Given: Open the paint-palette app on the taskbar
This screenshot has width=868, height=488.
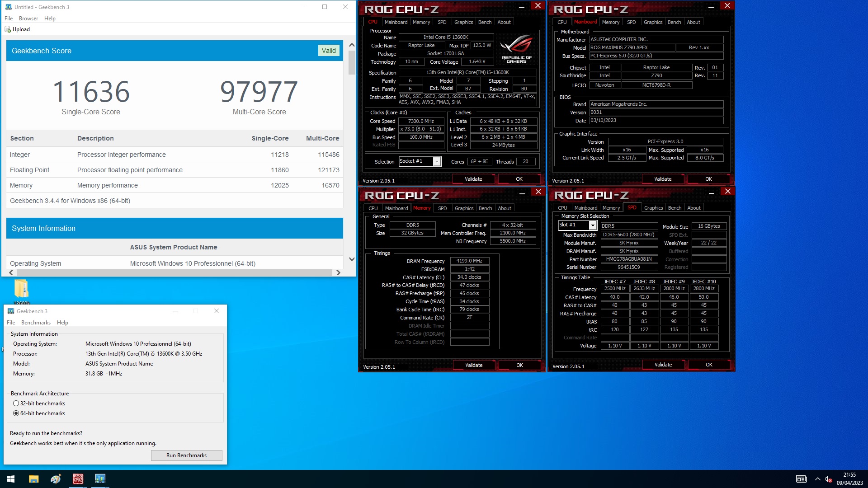Looking at the screenshot, I should click(56, 479).
